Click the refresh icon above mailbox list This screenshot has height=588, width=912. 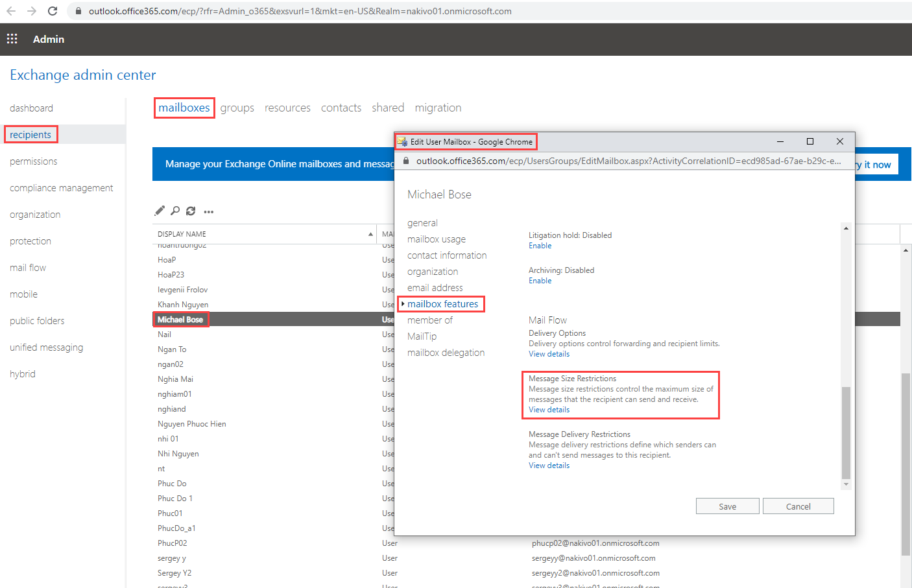click(191, 211)
